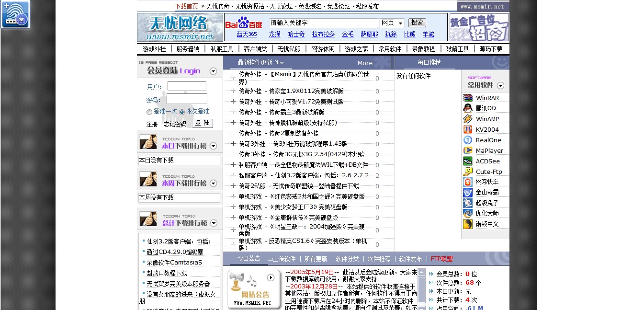644x310 pixels.
Task: Switch to the FTP联盟 tab
Action: (441, 259)
